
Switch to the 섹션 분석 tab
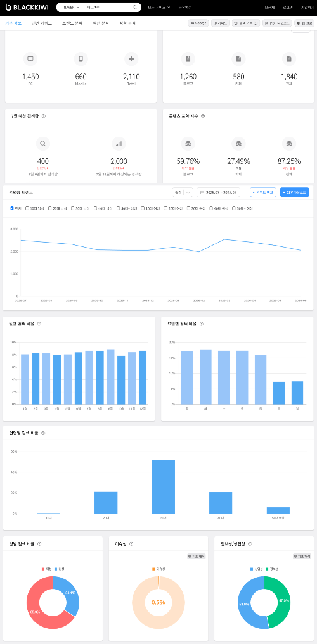(x=100, y=23)
